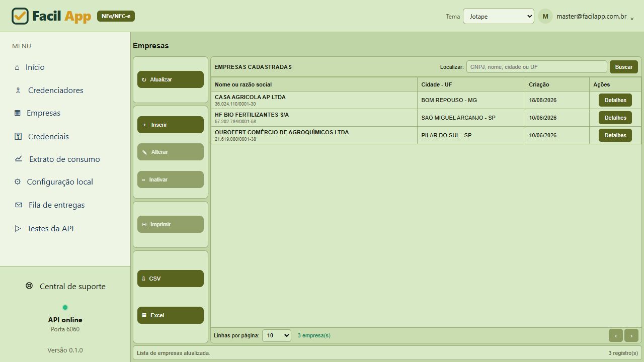This screenshot has width=644, height=362.
Task: Click the chart icon beside Extrato de consumo
Action: (x=19, y=159)
